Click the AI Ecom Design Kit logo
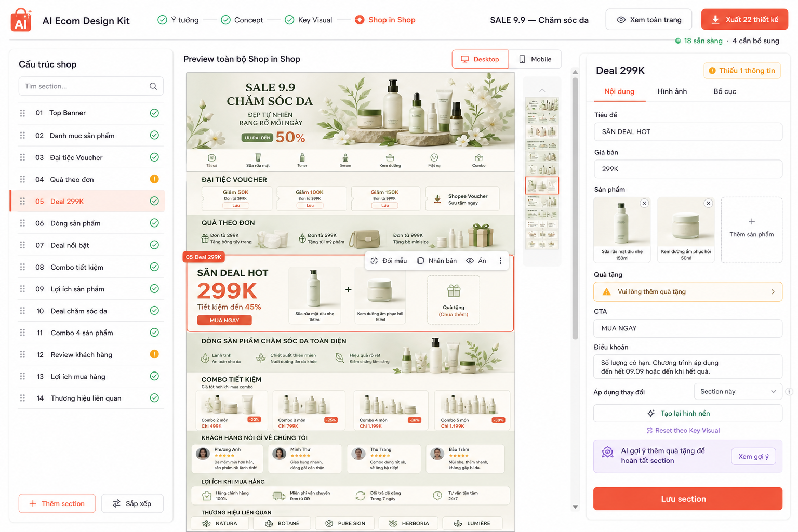The height and width of the screenshot is (532, 798). [21, 20]
